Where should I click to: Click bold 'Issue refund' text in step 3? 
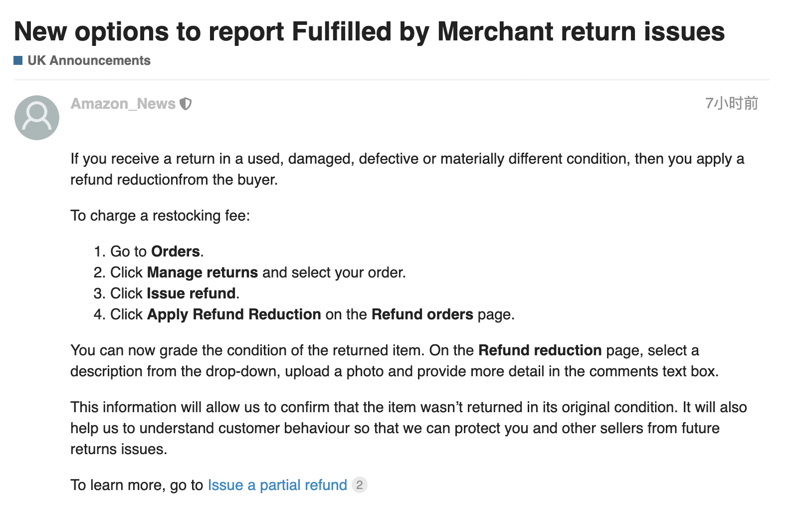pos(191,293)
